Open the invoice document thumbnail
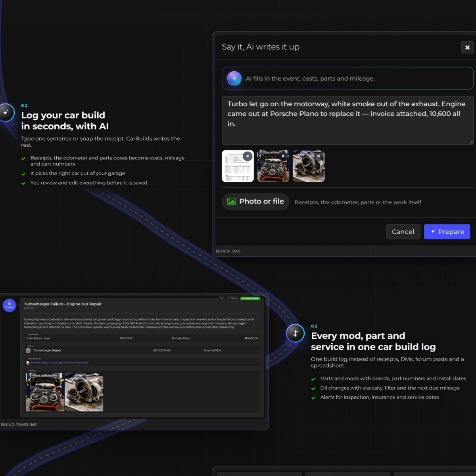The width and height of the screenshot is (476, 476). click(238, 166)
